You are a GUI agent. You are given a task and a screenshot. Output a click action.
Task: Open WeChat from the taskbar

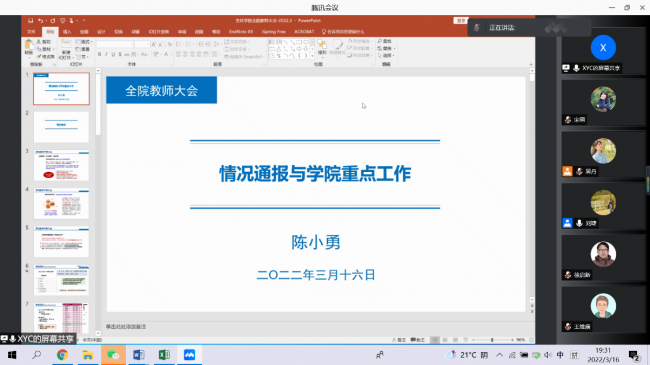tap(113, 355)
